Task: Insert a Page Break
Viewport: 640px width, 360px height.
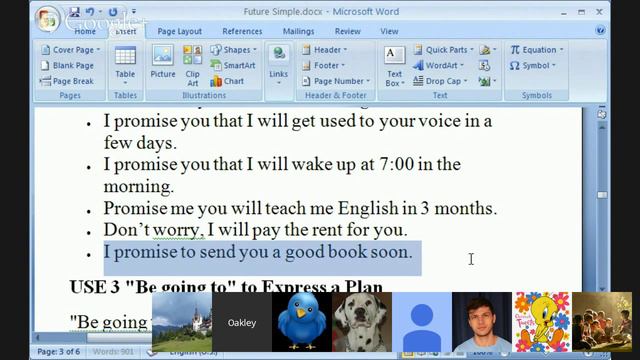Action: [67, 81]
